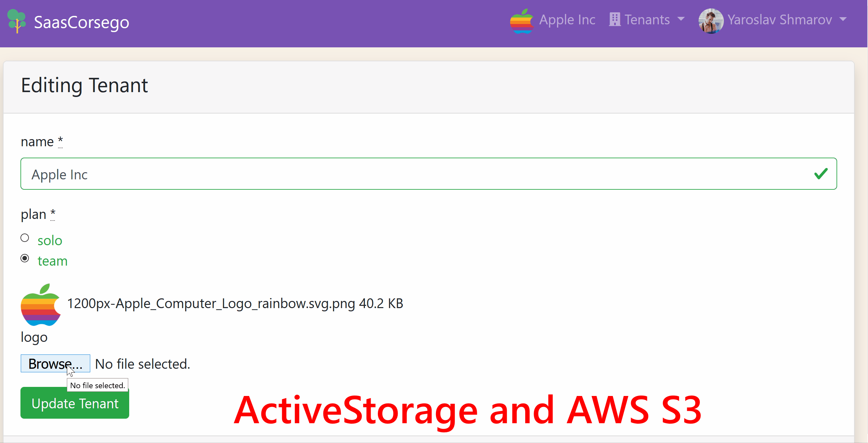
Task: Select the solo plan radio button
Action: [x=25, y=238]
